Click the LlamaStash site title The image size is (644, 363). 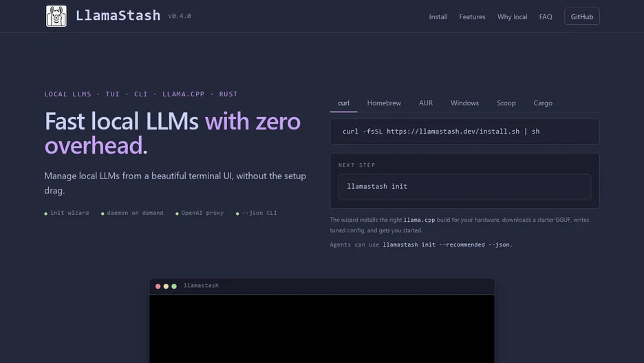tap(118, 16)
